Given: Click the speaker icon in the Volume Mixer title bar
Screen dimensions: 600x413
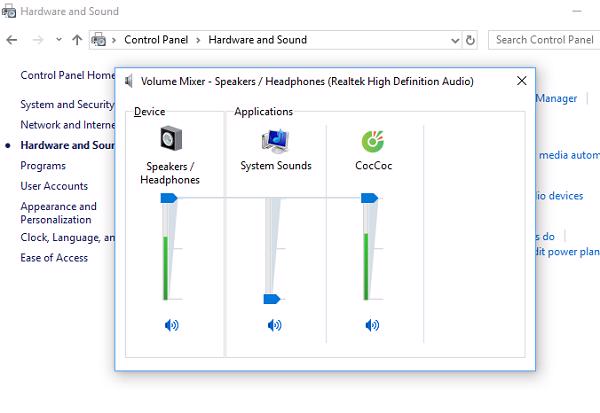Looking at the screenshot, I should click(x=129, y=81).
